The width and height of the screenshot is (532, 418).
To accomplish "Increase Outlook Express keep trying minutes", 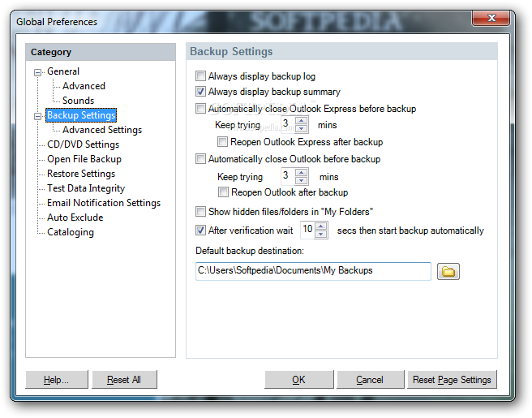I will click(302, 121).
